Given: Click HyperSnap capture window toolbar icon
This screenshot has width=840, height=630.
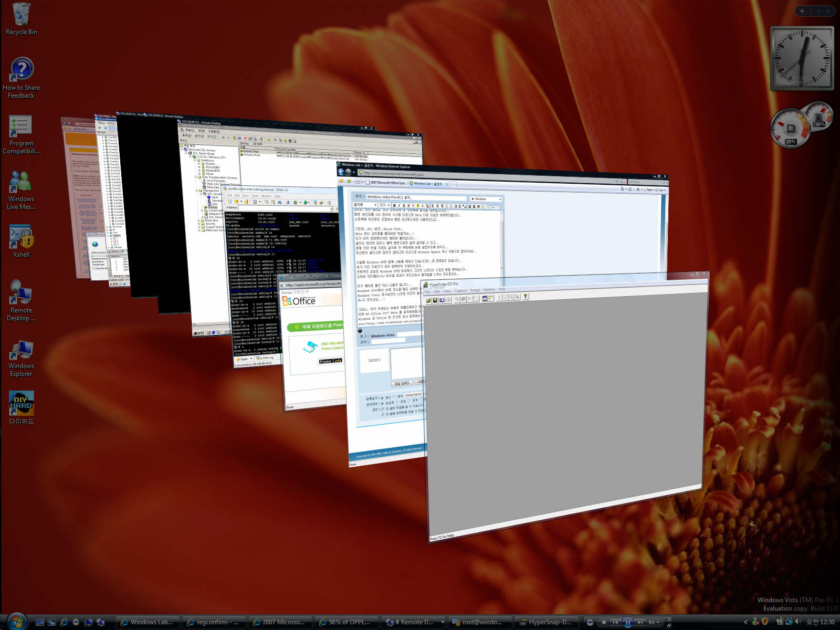Looking at the screenshot, I should pyautogui.click(x=485, y=298).
